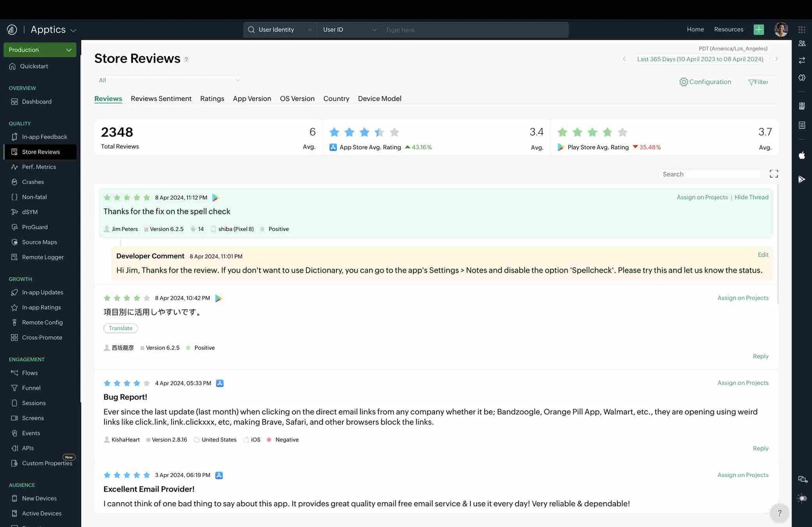This screenshot has width=812, height=527.
Task: Click the All reviews filter dropdown
Action: point(168,80)
